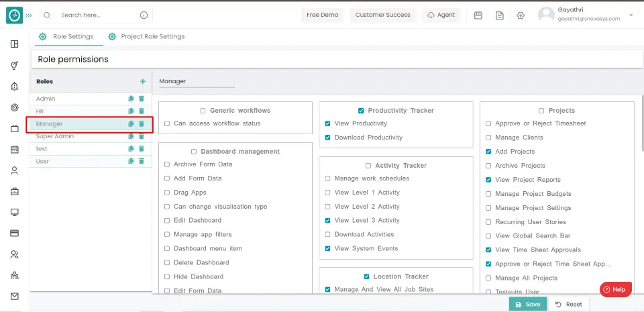Image resolution: width=644 pixels, height=312 pixels.
Task: Click the document icon in top bar
Action: click(x=499, y=15)
